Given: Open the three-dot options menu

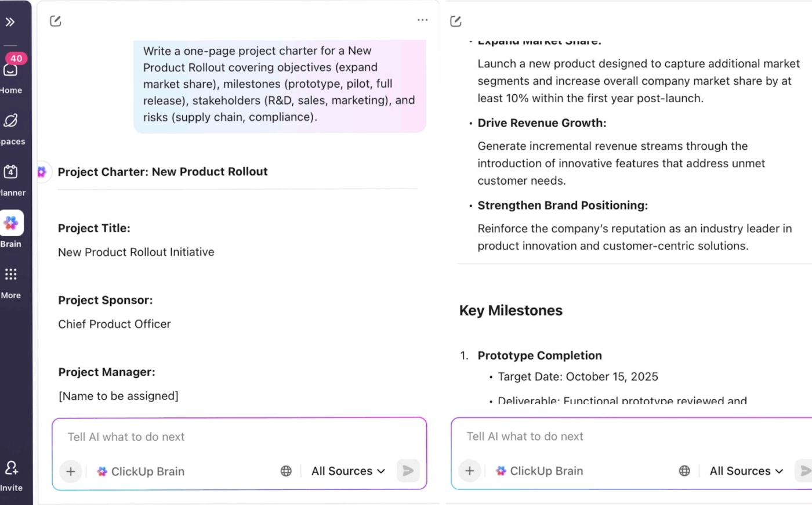Looking at the screenshot, I should point(422,20).
